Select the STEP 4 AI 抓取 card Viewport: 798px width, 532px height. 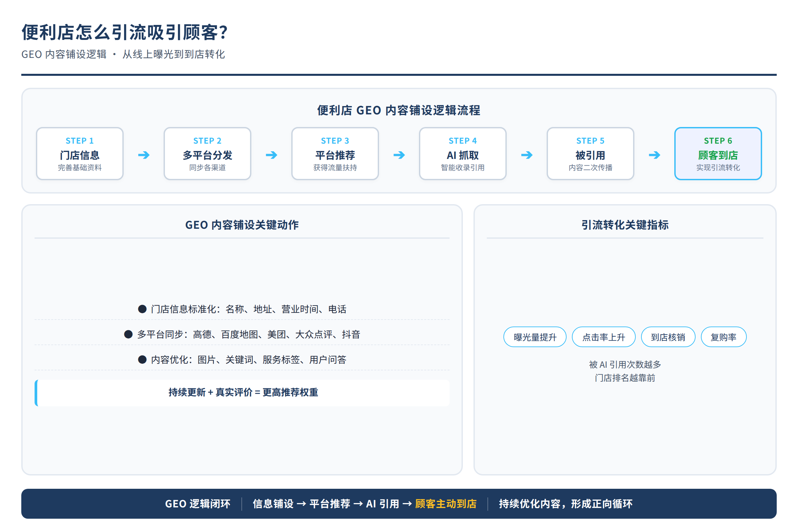click(463, 154)
